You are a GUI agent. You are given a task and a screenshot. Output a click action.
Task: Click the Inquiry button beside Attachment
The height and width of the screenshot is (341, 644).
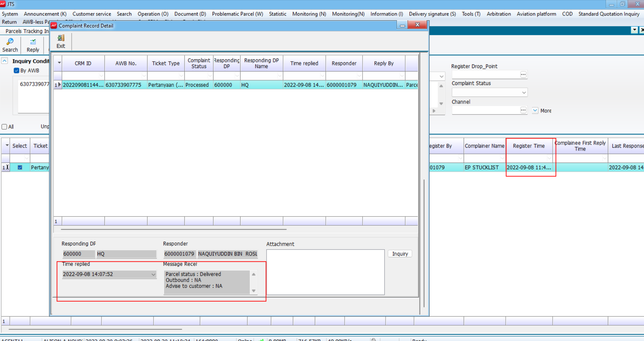coord(400,254)
